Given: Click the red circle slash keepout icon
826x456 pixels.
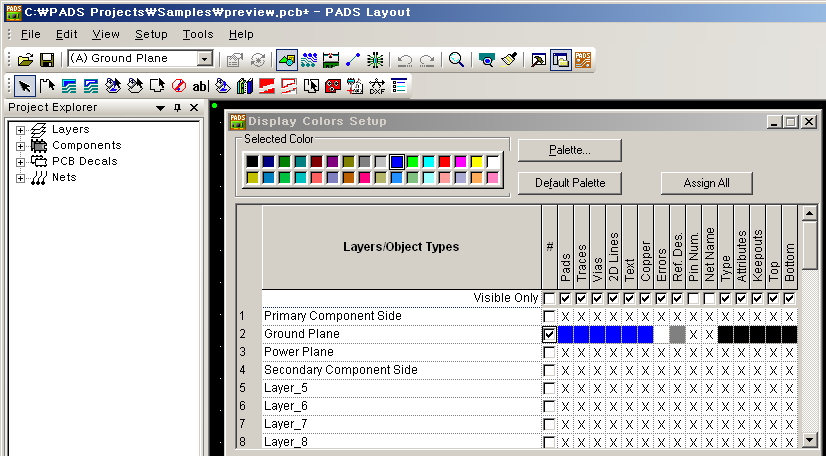Looking at the screenshot, I should coord(179,86).
